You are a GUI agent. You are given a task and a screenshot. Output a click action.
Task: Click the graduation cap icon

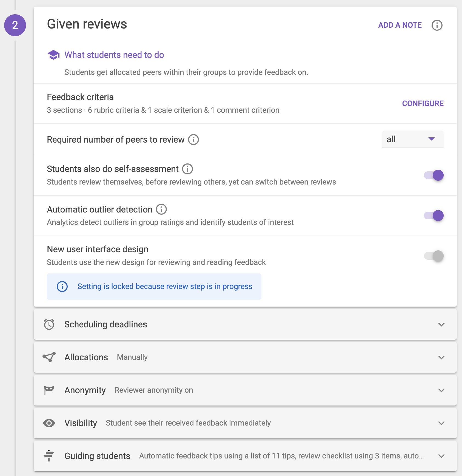pyautogui.click(x=53, y=55)
